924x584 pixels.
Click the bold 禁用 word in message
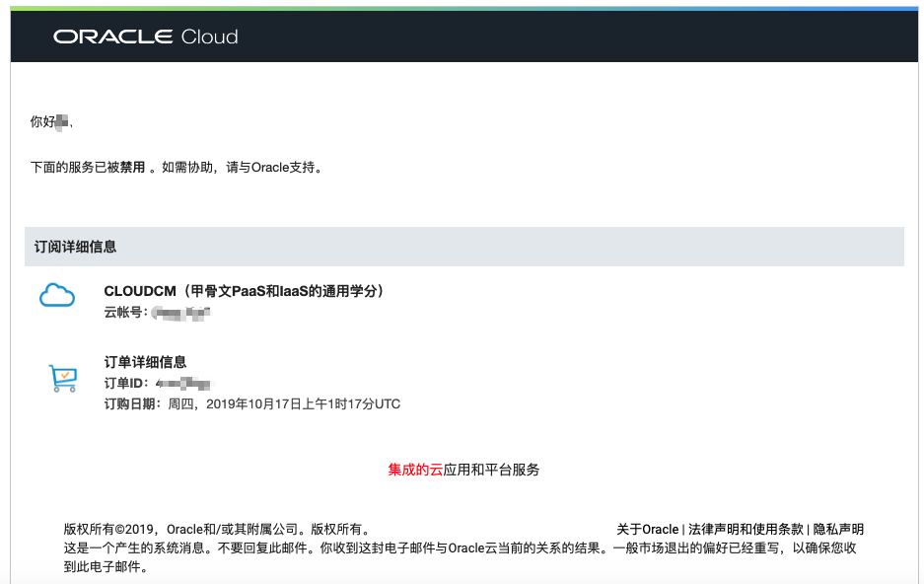(x=132, y=168)
